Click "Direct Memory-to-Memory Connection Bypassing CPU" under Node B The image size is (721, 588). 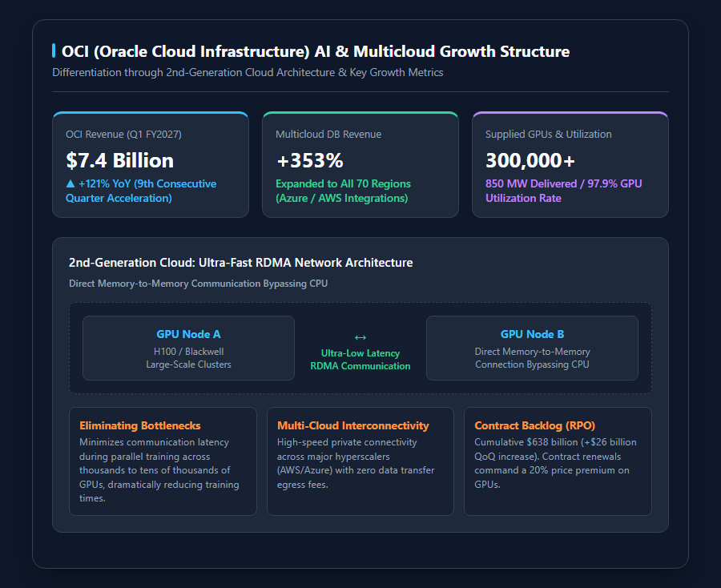pyautogui.click(x=533, y=358)
